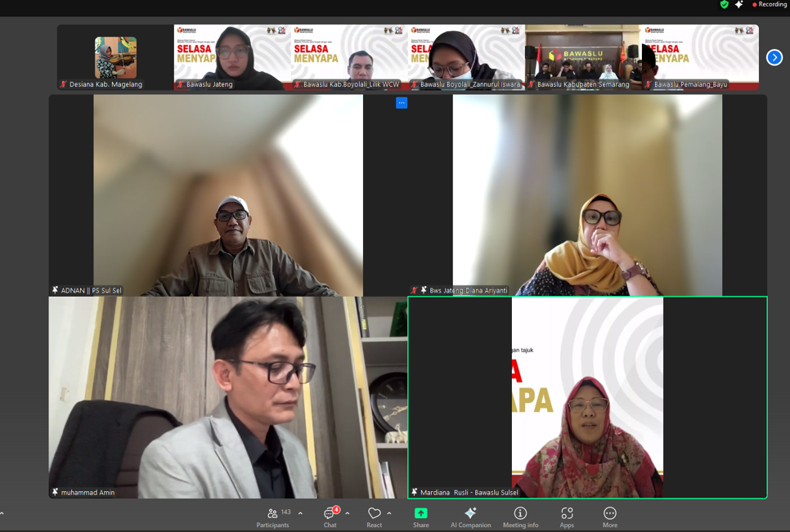Image resolution: width=790 pixels, height=532 pixels.
Task: Open the Apps panel
Action: pyautogui.click(x=567, y=517)
